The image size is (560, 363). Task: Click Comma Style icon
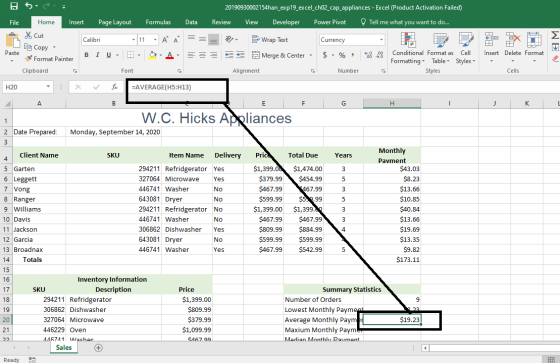coord(352,55)
